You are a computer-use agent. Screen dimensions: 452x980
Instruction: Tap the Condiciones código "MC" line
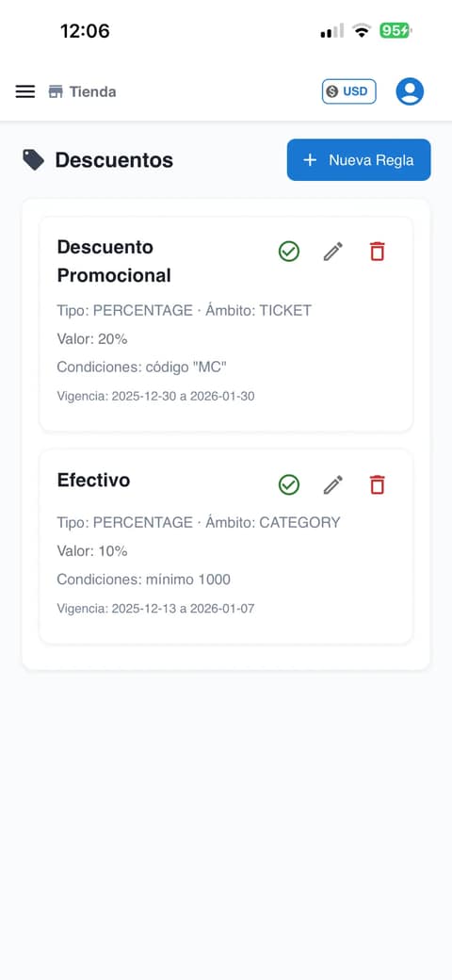coord(141,367)
